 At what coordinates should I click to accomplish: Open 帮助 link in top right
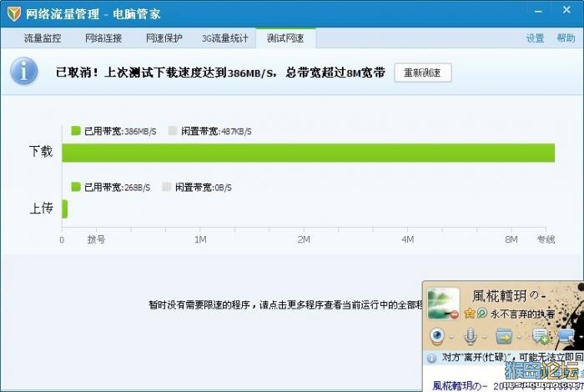tap(566, 38)
